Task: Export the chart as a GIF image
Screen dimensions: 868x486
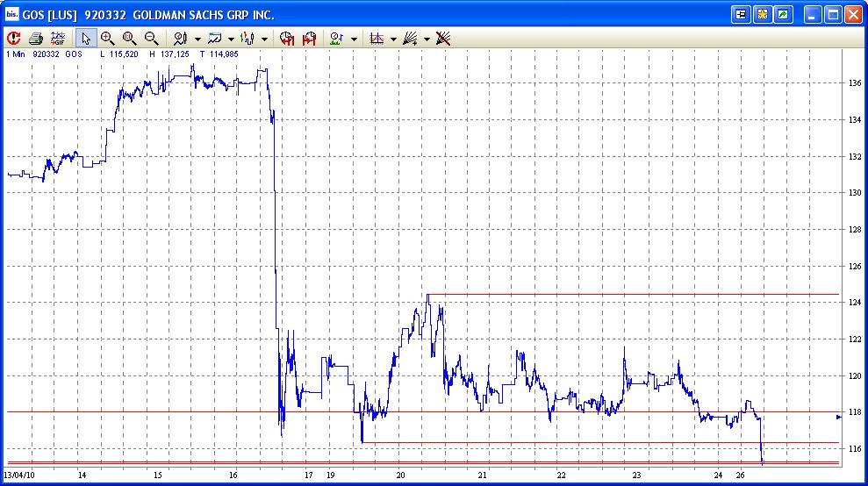Action: [x=59, y=39]
